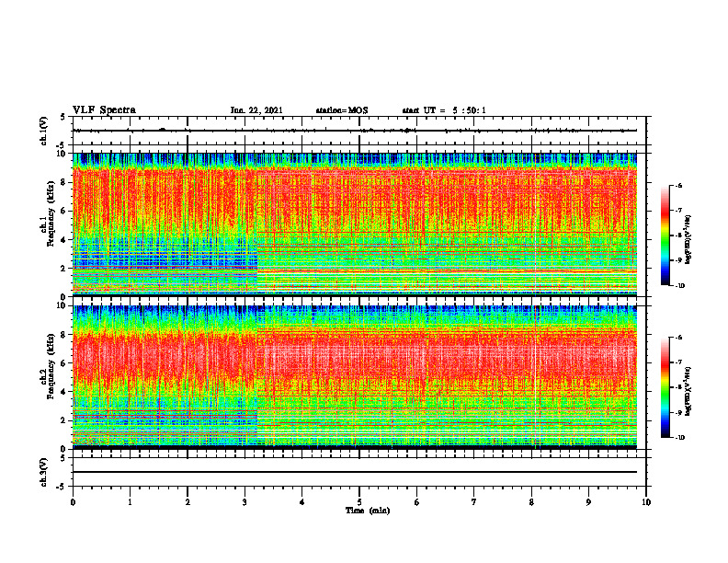Click the 4 kHz tick on ch.1 spectrogram
This screenshot has width=728, height=563.
(63, 240)
